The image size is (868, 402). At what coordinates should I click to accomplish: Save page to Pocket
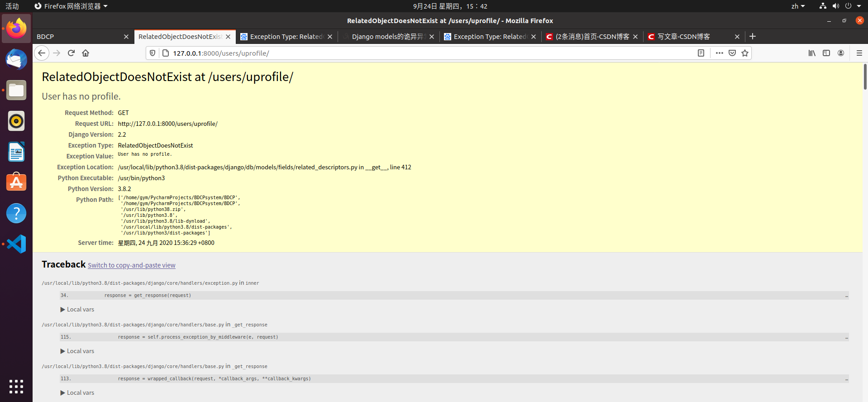tap(732, 53)
